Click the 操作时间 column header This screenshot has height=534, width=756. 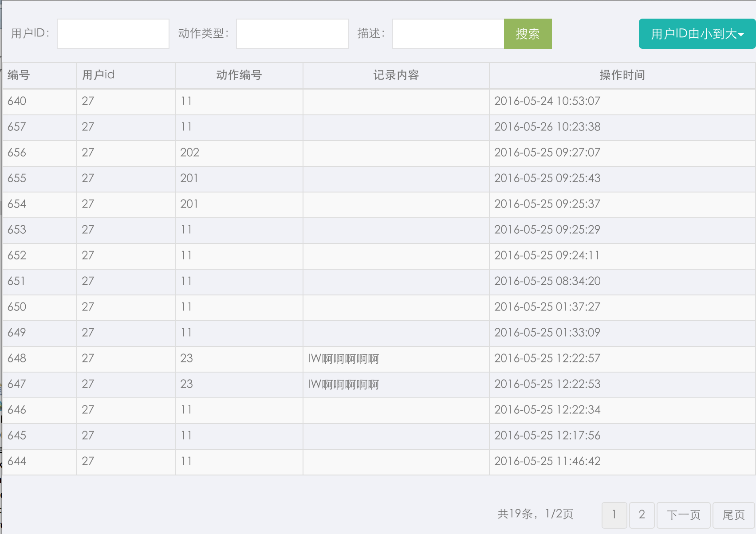point(622,75)
